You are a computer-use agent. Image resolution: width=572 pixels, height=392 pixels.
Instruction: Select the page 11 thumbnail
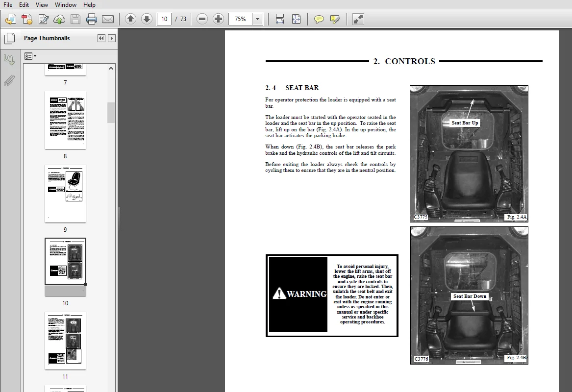[65, 341]
